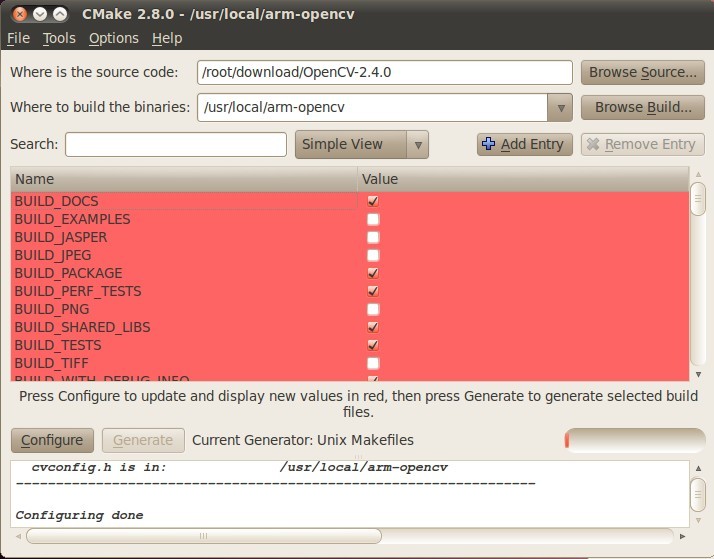Select the BUILD_TESTS row name

tap(58, 345)
